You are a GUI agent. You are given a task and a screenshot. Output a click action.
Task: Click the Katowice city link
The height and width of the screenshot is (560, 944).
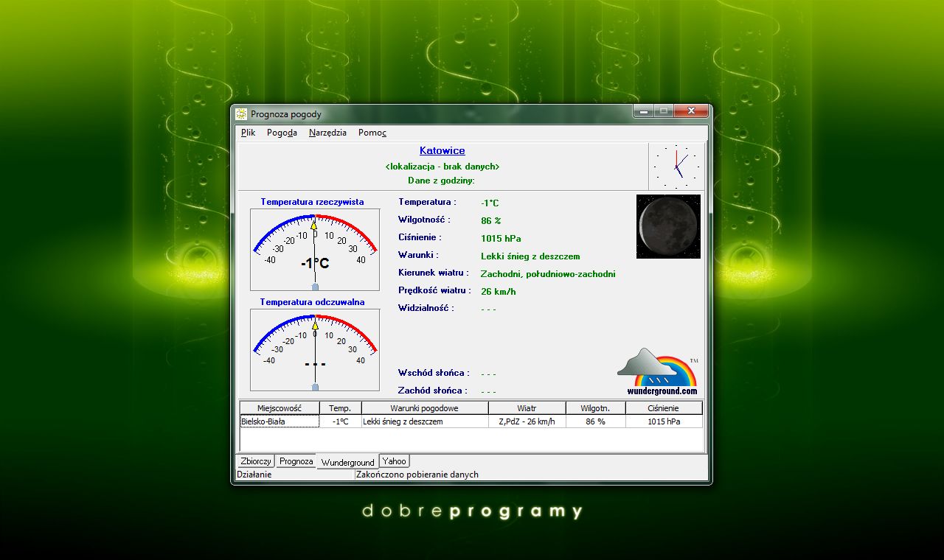point(442,150)
